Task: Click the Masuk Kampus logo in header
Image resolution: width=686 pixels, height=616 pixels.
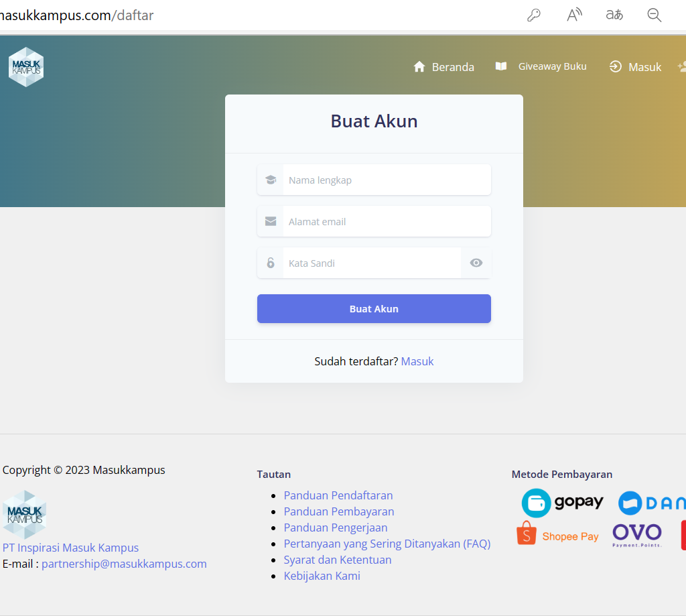Action: coord(26,67)
